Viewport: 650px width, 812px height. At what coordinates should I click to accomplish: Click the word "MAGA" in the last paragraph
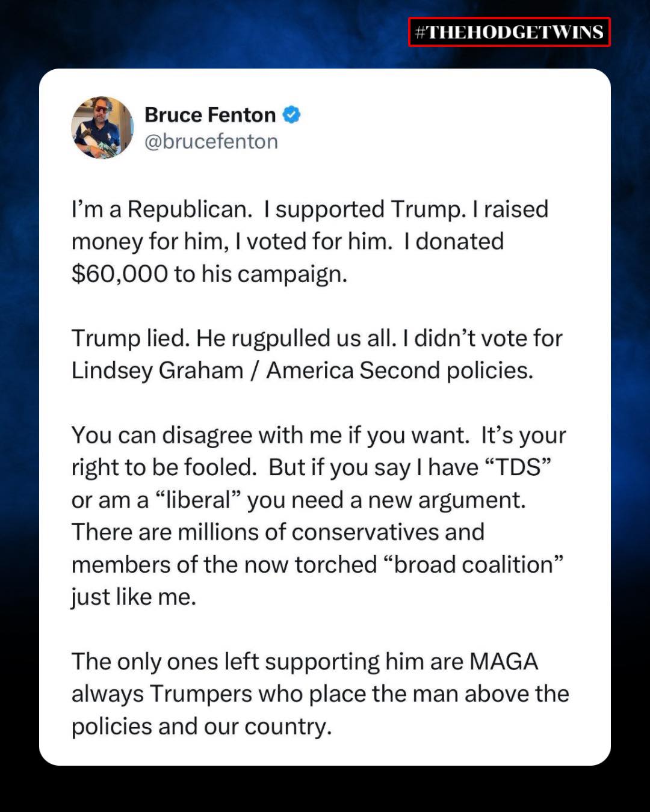click(504, 662)
